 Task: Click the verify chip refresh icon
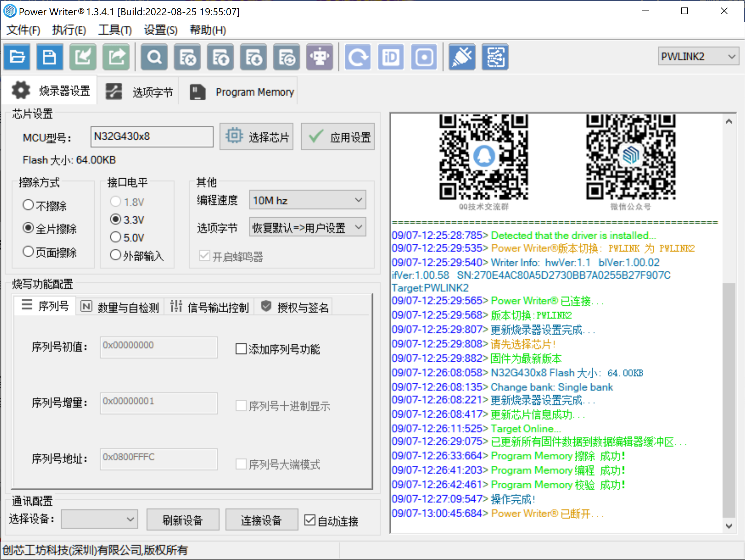pos(287,57)
